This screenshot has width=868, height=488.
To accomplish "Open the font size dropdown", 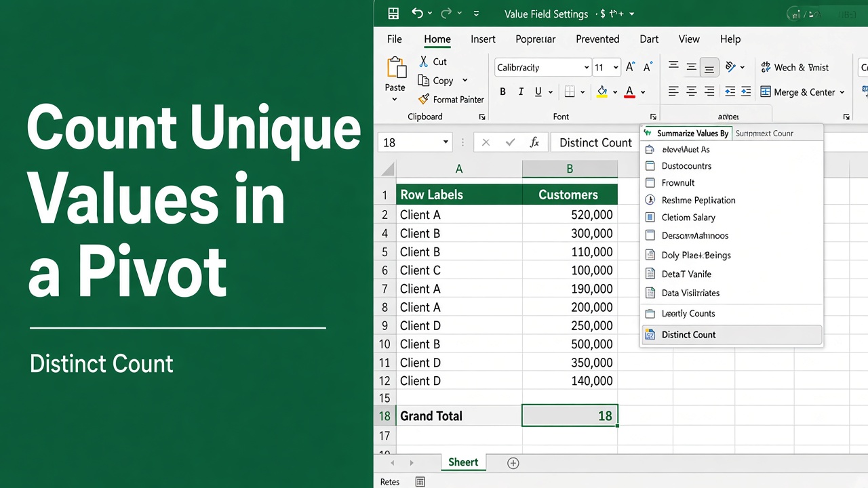I will [x=615, y=67].
